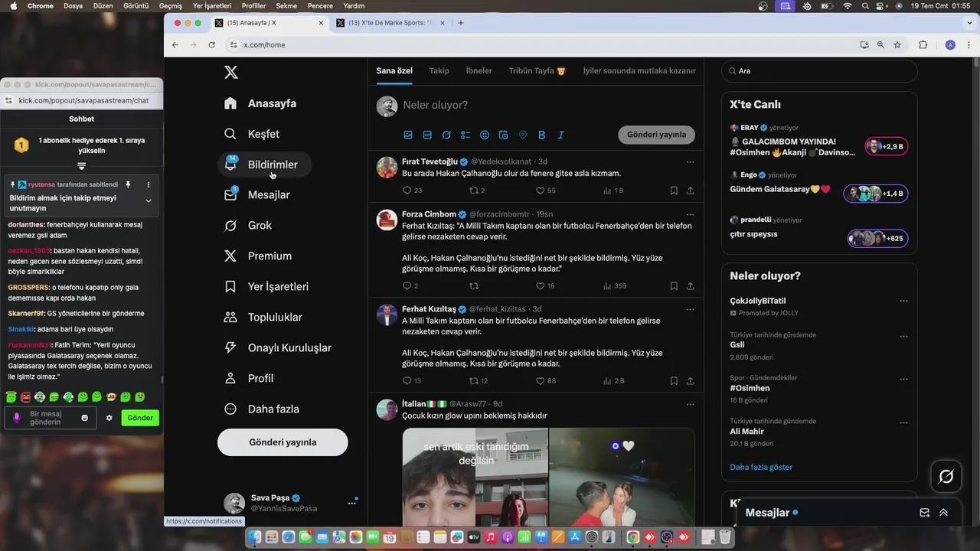Toggle bold formatting in composer

(x=541, y=135)
